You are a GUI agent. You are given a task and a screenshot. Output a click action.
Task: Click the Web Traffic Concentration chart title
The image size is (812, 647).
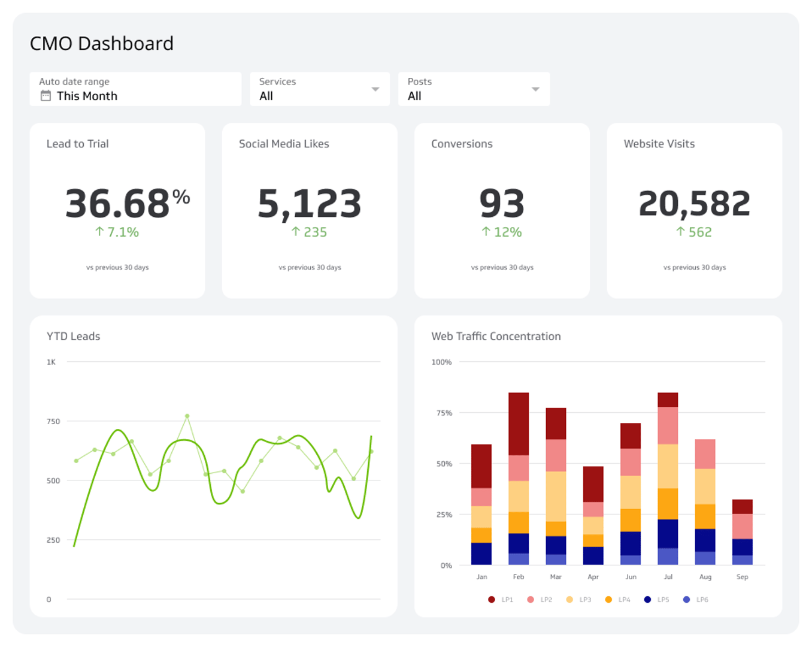[x=496, y=336]
